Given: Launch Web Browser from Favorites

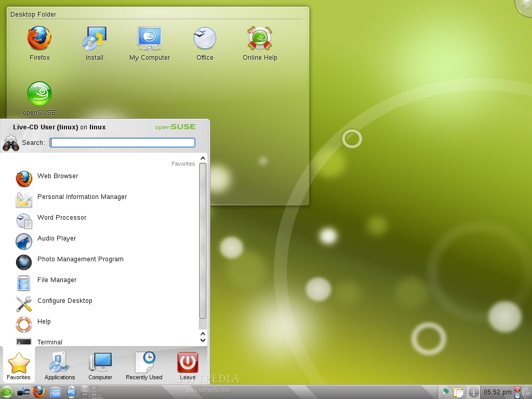Looking at the screenshot, I should tap(57, 176).
